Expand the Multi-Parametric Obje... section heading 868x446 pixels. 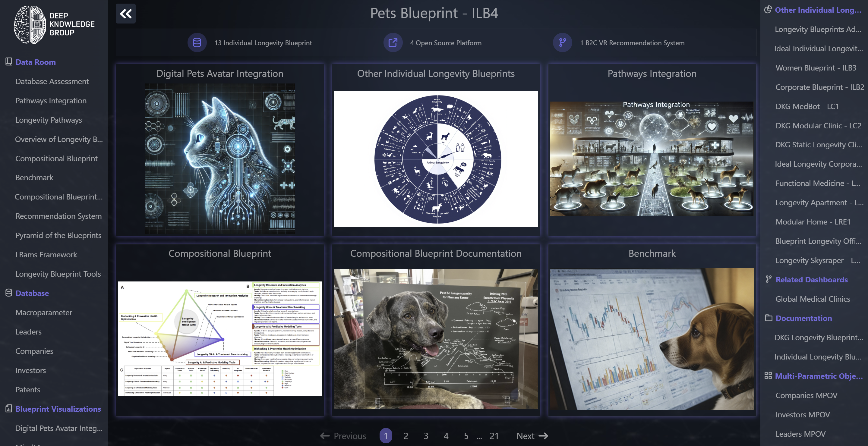click(x=819, y=376)
